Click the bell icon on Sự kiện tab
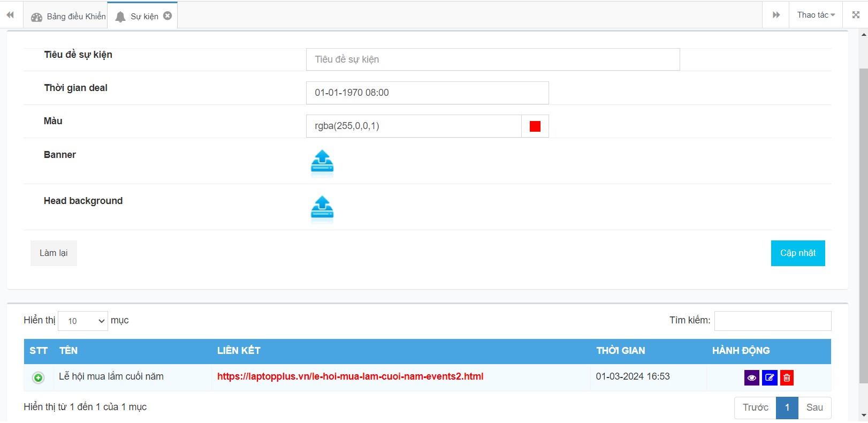Viewport: 868px width, 423px height. coord(120,17)
